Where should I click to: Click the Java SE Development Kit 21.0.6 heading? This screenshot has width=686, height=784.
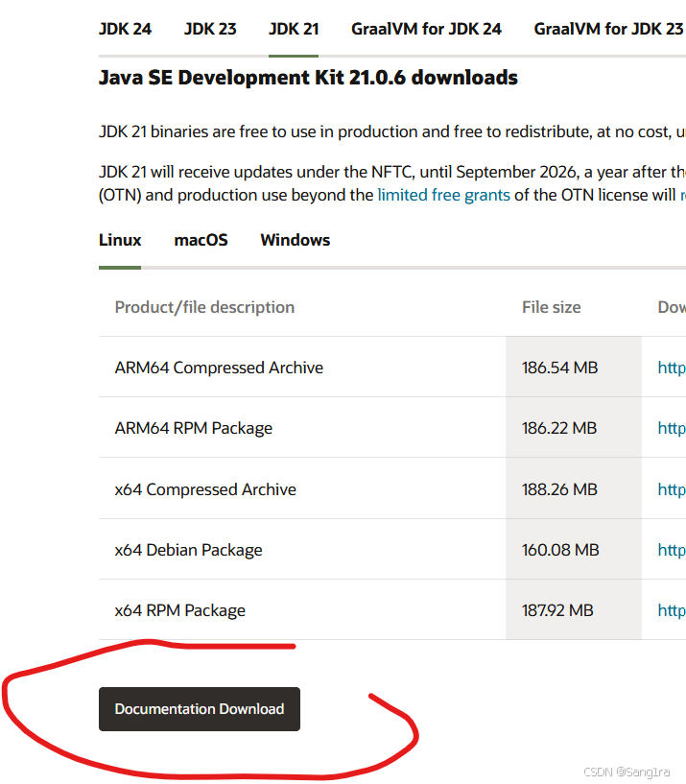click(308, 78)
